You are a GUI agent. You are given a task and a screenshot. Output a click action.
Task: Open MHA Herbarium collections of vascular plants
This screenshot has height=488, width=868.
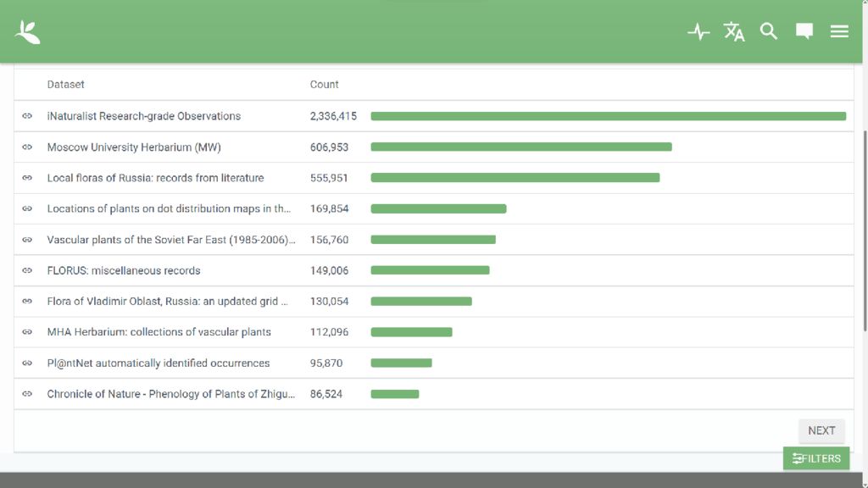pyautogui.click(x=159, y=332)
